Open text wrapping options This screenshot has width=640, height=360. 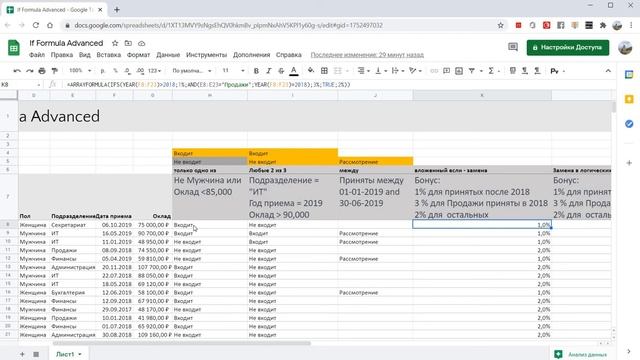[x=397, y=71]
